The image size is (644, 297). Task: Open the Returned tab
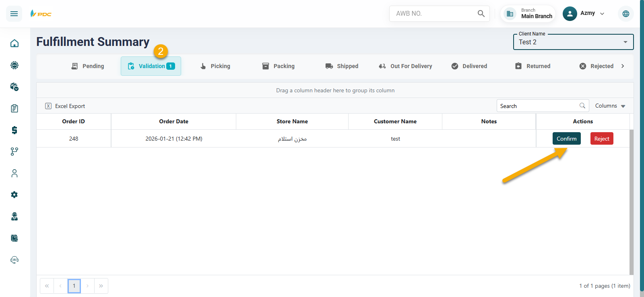pos(533,66)
